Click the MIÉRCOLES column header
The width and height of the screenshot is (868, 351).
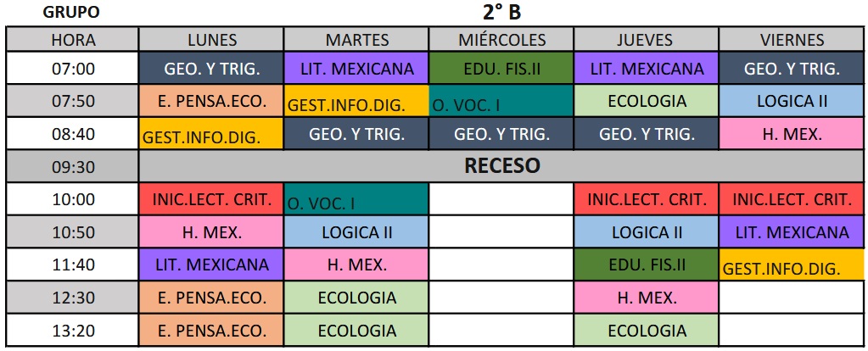click(x=501, y=40)
